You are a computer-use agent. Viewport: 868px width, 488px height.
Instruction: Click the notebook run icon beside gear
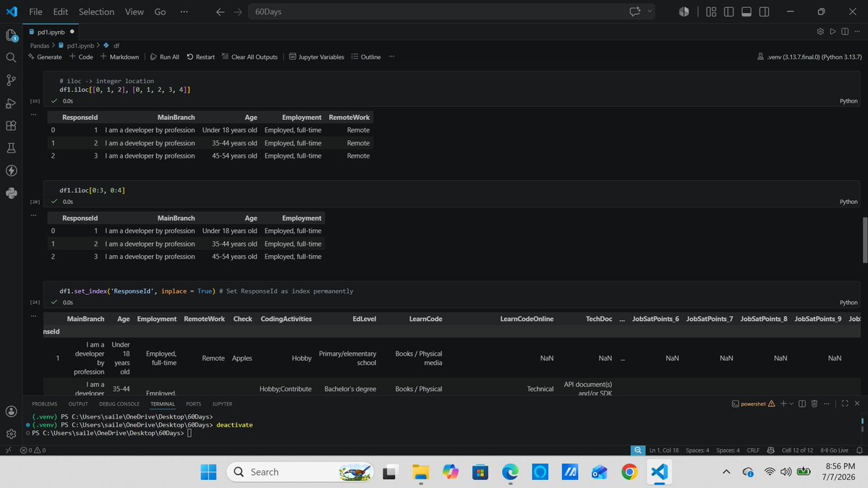pyautogui.click(x=833, y=32)
